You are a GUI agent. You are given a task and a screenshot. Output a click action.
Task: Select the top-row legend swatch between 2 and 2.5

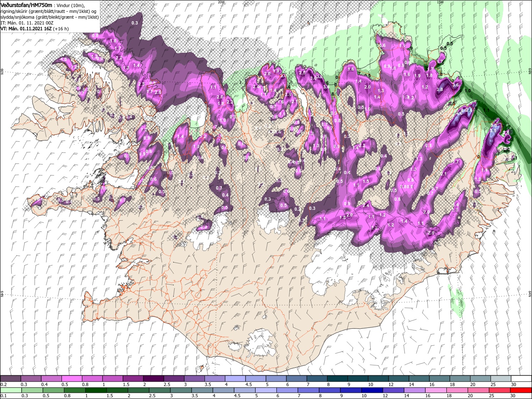click(153, 379)
